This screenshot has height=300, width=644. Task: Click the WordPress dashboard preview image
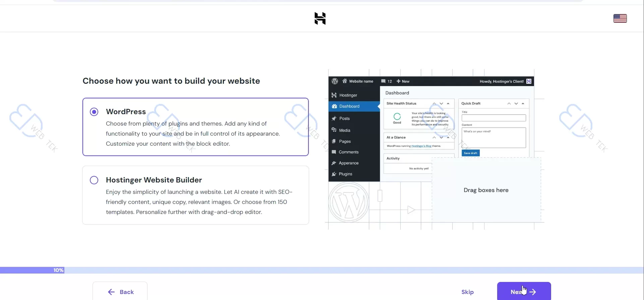(434, 149)
